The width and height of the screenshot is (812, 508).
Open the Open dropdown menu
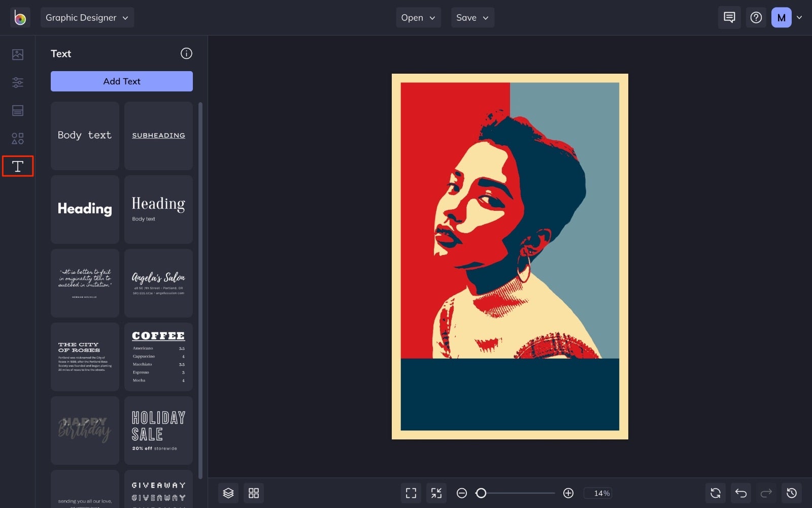pyautogui.click(x=418, y=18)
